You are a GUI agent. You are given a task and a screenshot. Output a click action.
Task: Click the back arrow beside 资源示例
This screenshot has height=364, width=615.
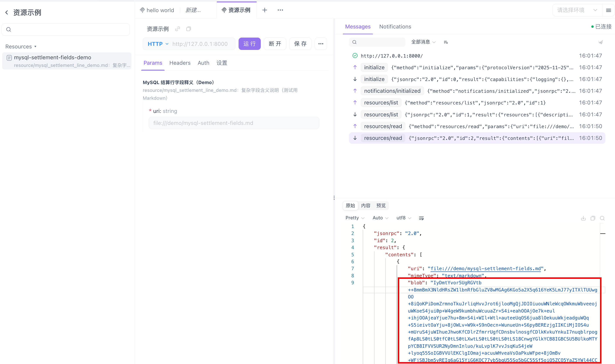tap(7, 12)
